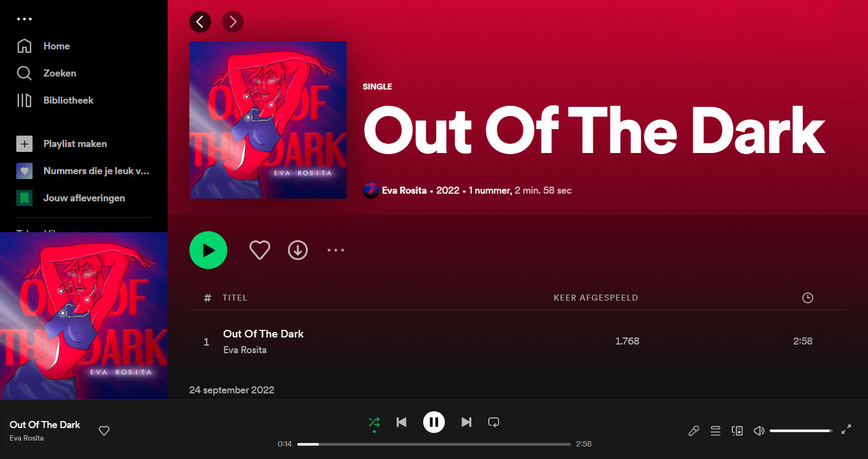This screenshot has height=459, width=868.
Task: Like the album with the heart icon
Action: (260, 250)
